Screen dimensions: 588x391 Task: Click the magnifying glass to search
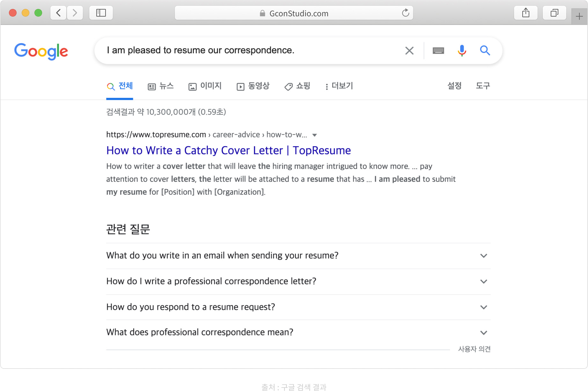[485, 50]
